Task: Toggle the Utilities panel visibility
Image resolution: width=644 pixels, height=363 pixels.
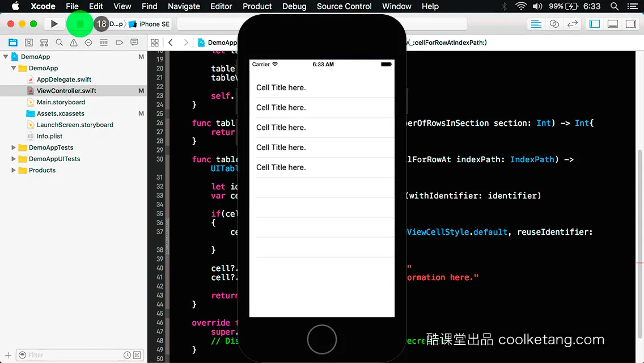Action: coord(631,24)
